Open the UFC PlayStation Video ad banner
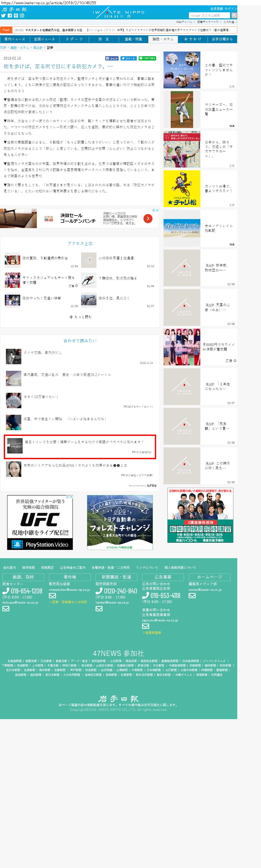261x868 pixels. [40, 522]
